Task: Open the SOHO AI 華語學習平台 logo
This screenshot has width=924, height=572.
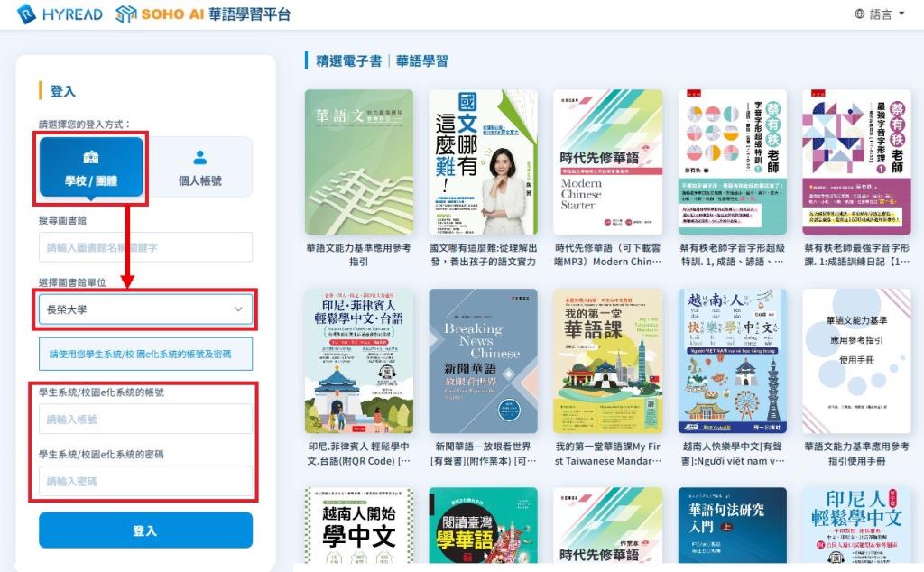Action: tap(203, 14)
